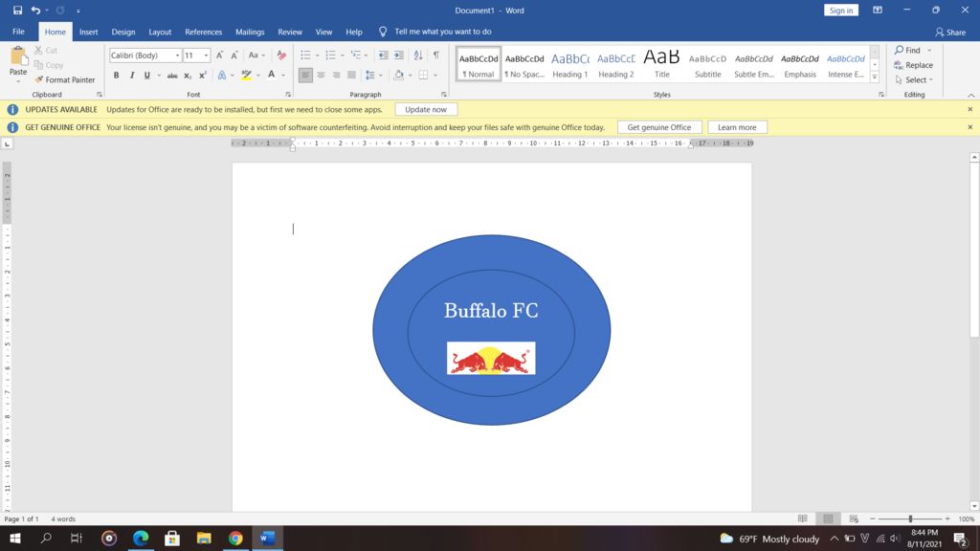Click the Save icon in title bar

click(17, 10)
